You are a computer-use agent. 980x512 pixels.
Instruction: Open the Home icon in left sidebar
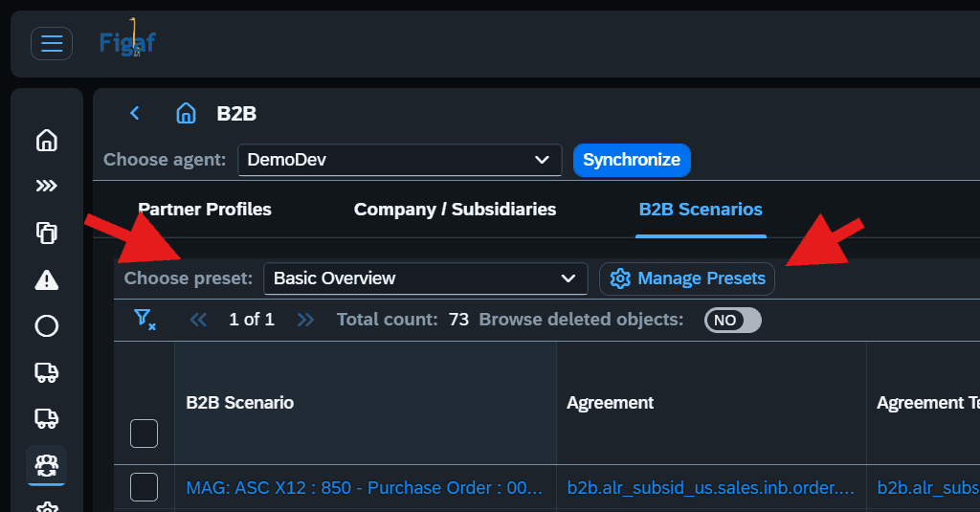[x=47, y=140]
